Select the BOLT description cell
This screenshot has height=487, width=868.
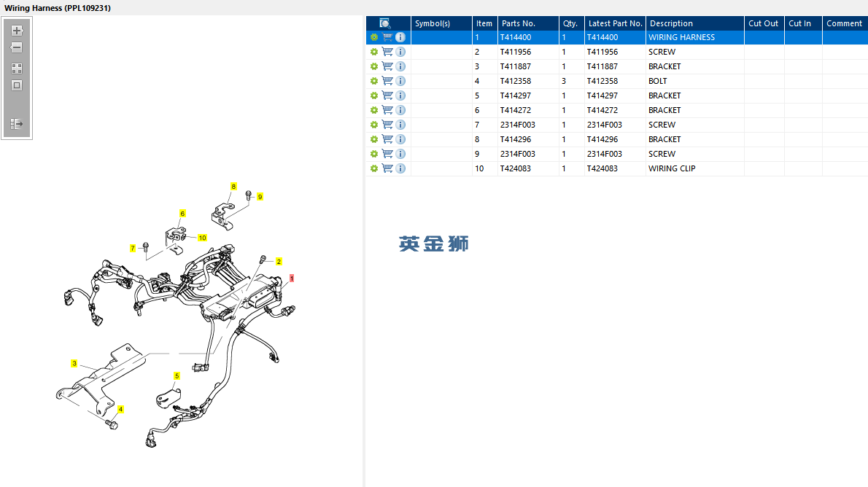[694, 81]
